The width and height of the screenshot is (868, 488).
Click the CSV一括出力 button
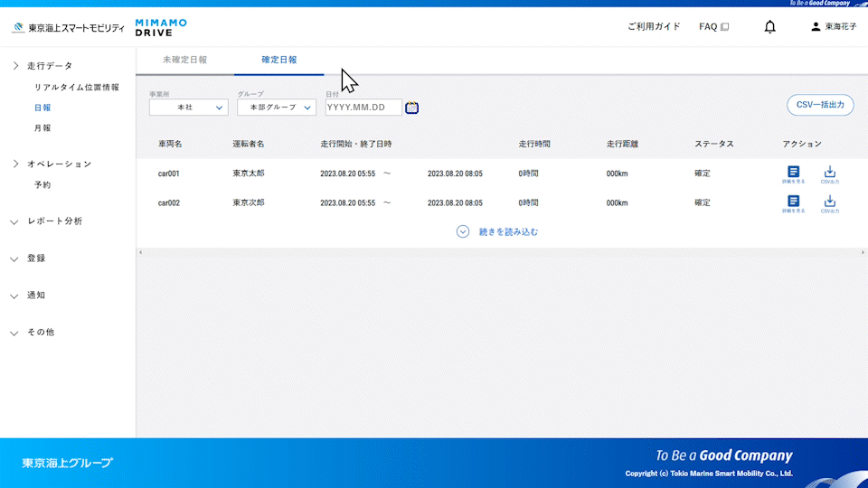[x=820, y=105]
